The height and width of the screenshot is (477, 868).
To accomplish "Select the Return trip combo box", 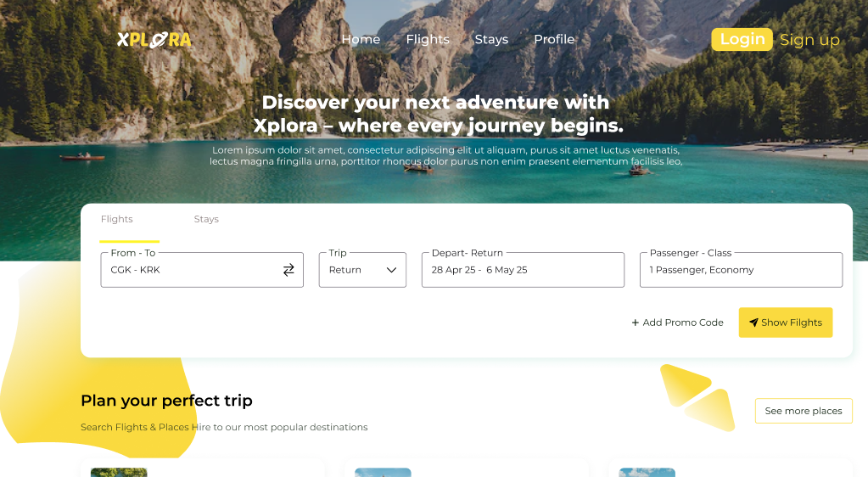I will 362,270.
